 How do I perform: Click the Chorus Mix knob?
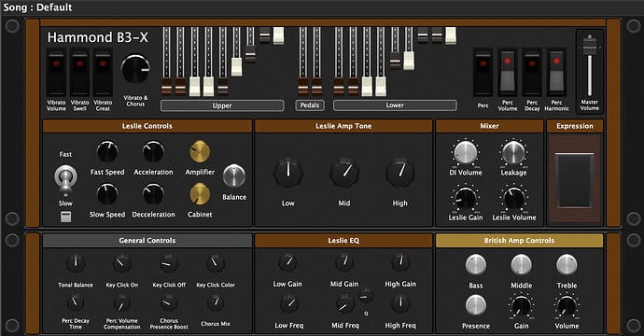click(x=216, y=303)
